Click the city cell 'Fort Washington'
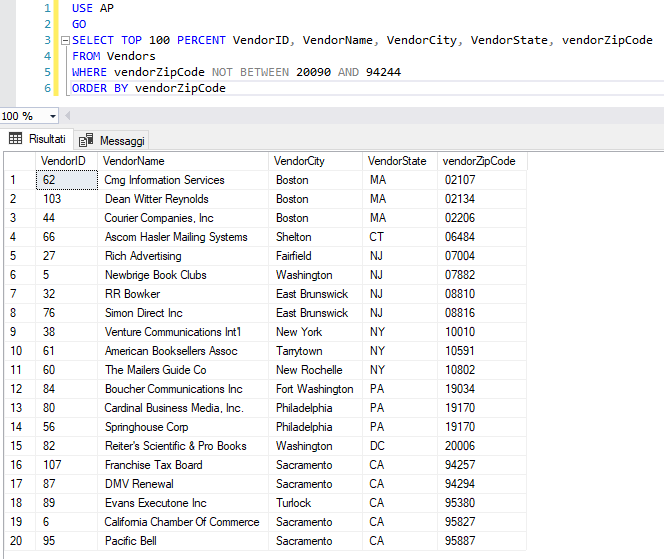The width and height of the screenshot is (664, 559). 315,389
